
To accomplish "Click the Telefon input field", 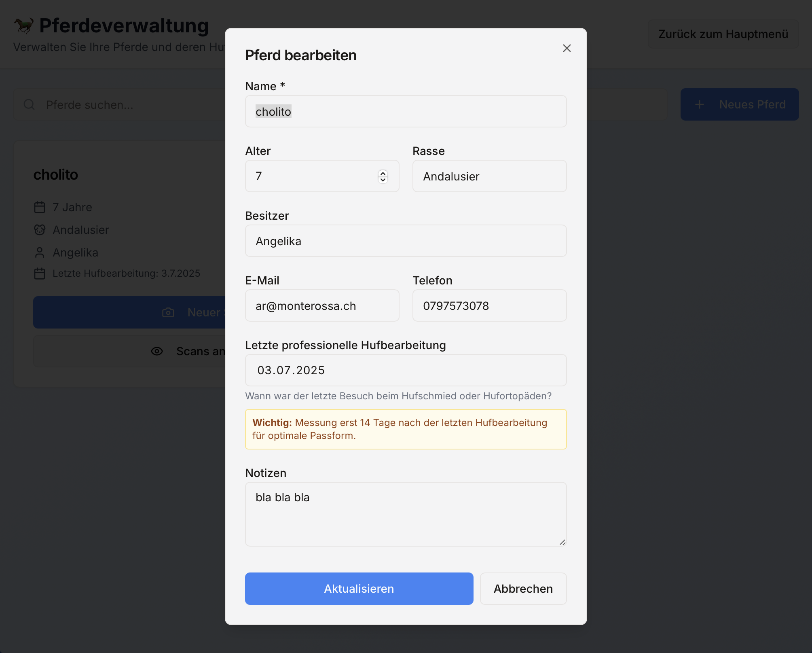I will pyautogui.click(x=489, y=305).
